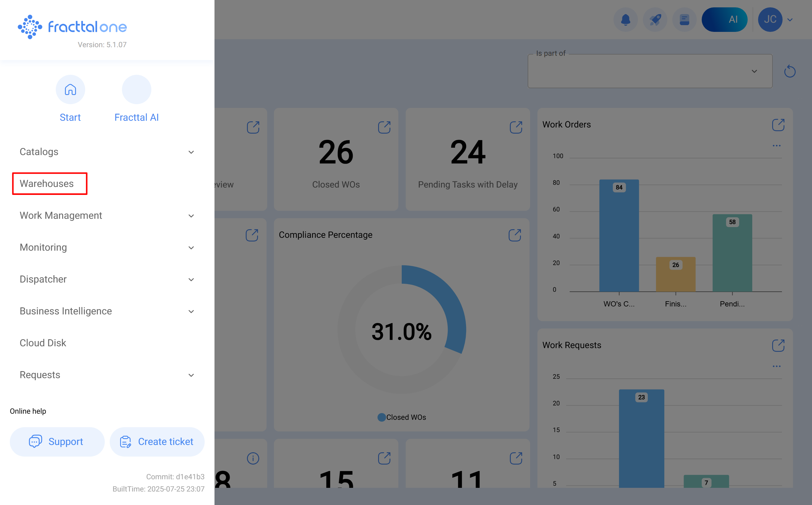Click the rocket launch icon in the top bar
812x505 pixels.
click(x=655, y=19)
